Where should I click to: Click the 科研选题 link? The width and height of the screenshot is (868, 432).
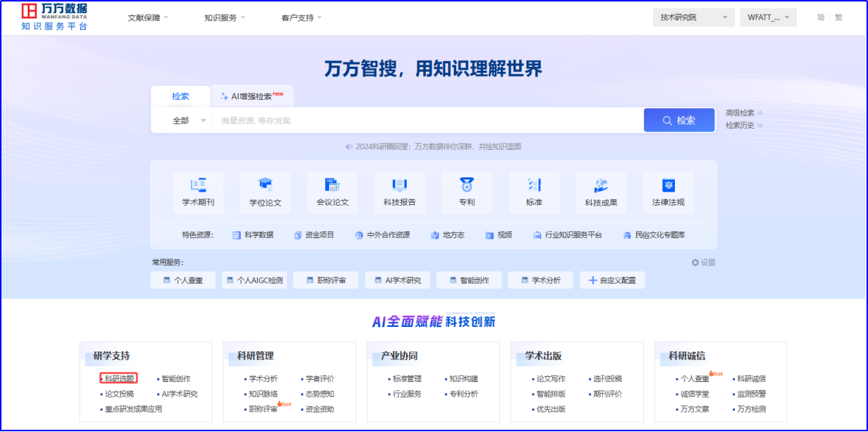[120, 378]
